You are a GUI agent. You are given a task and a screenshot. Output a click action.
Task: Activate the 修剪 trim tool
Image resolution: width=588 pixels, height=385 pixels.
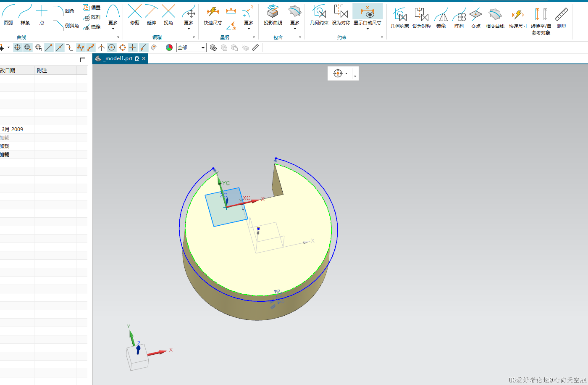pos(135,15)
